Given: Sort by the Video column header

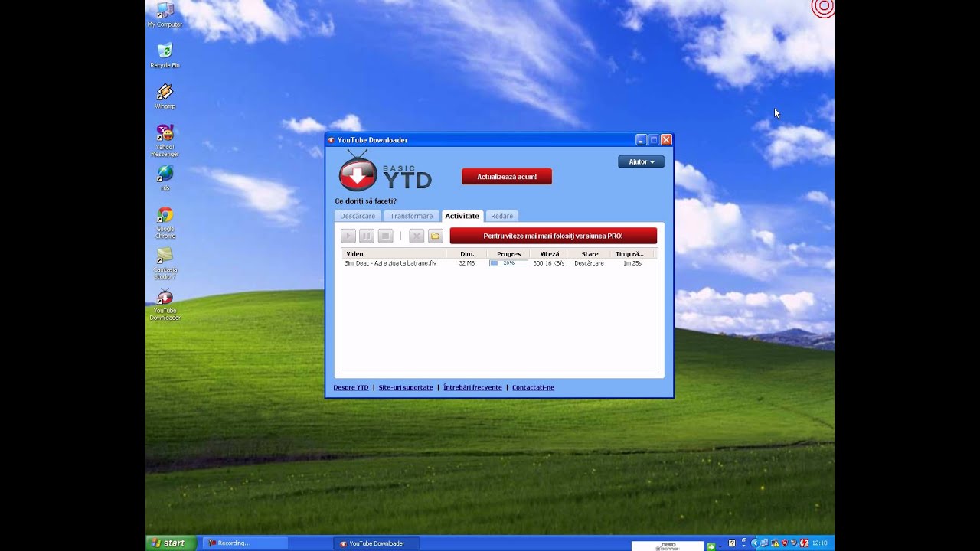Looking at the screenshot, I should 394,254.
